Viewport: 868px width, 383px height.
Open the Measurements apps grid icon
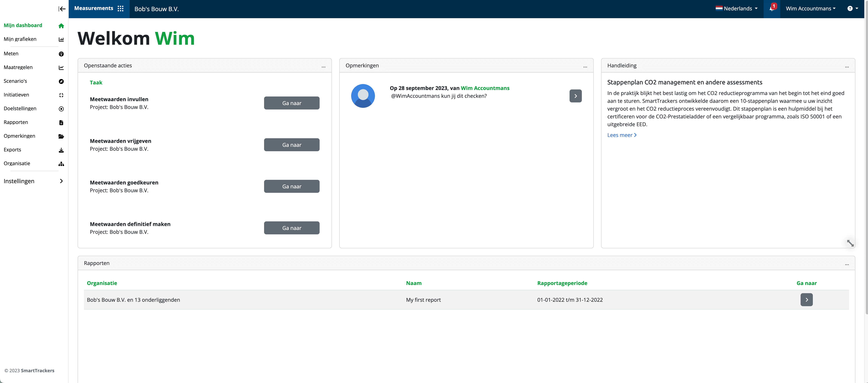point(120,8)
